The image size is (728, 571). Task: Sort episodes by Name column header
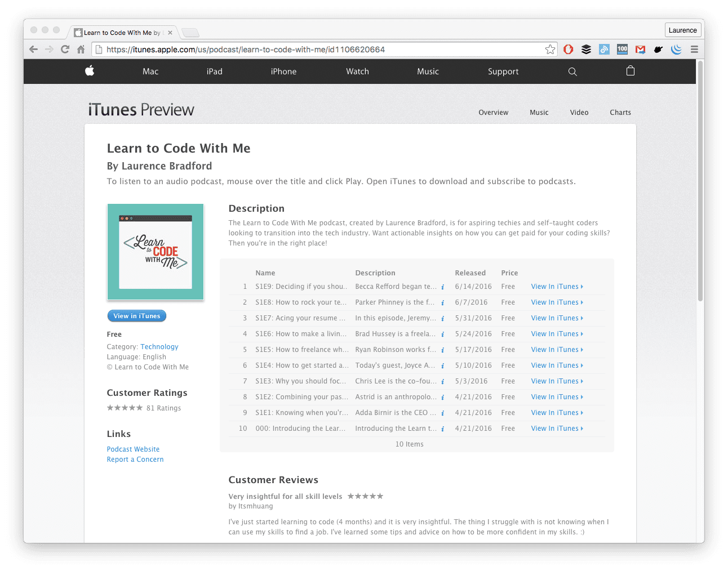pos(265,273)
